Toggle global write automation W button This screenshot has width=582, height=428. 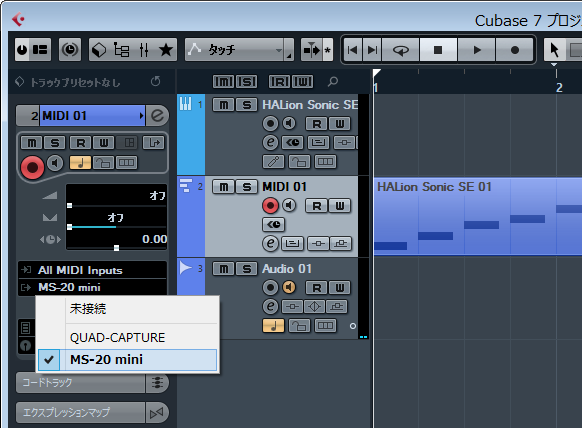click(303, 81)
